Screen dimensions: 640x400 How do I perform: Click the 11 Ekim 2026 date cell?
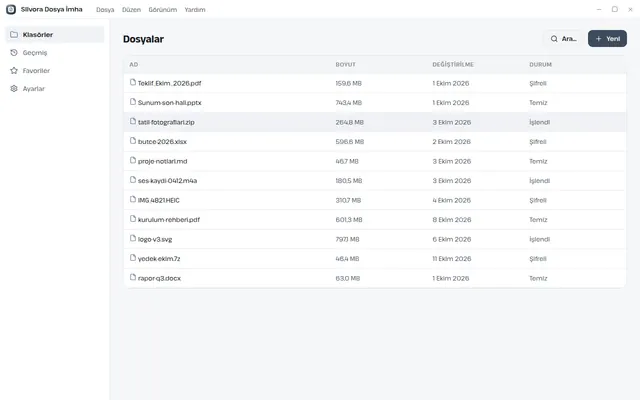click(x=452, y=259)
